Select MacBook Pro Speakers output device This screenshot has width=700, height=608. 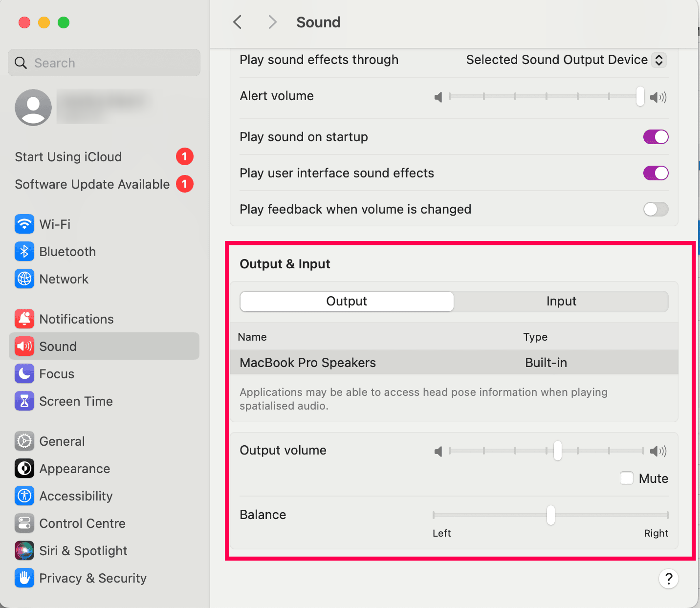(x=454, y=363)
